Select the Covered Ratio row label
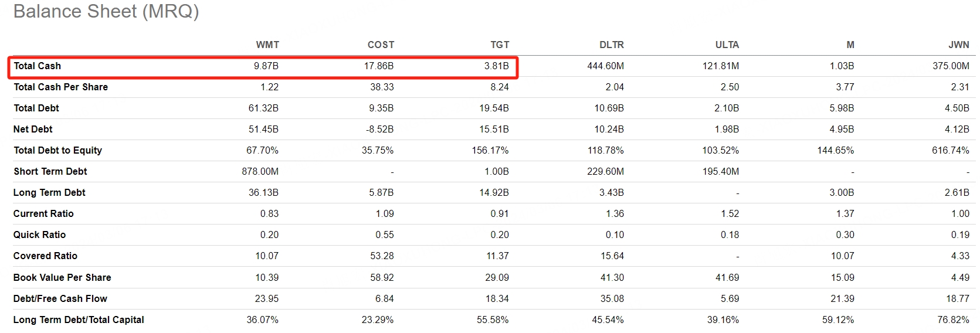 pos(45,256)
